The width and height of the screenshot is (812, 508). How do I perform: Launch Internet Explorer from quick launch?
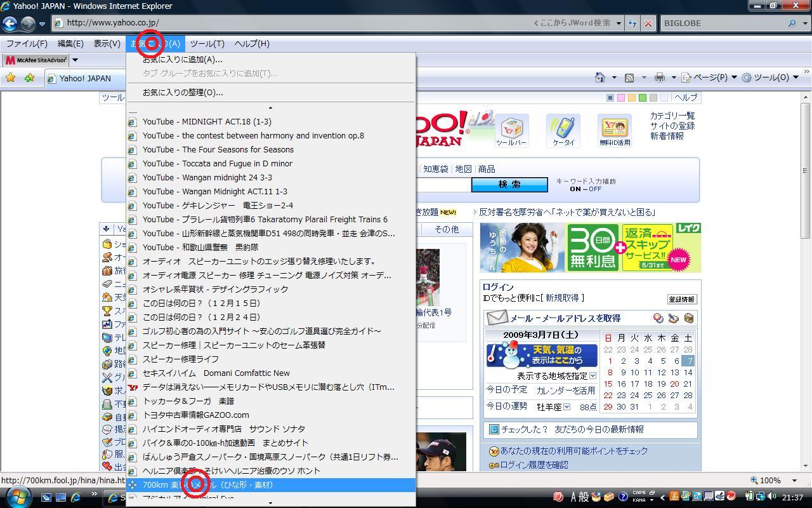76,497
